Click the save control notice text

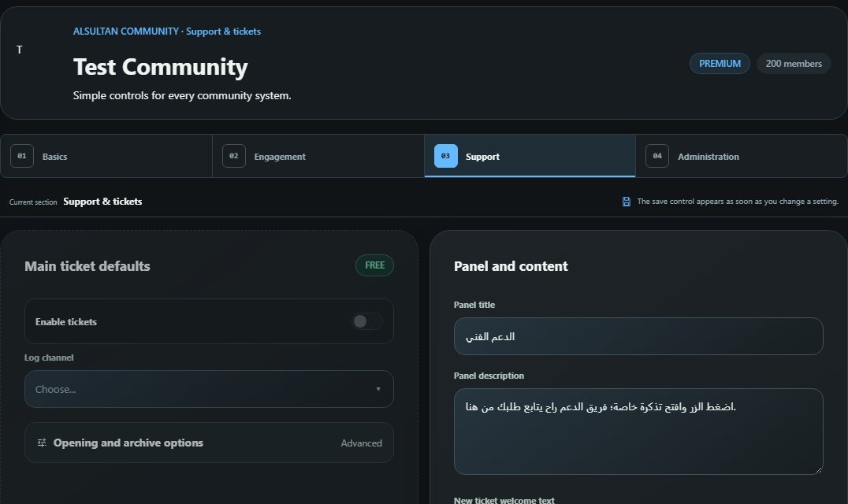coord(738,202)
